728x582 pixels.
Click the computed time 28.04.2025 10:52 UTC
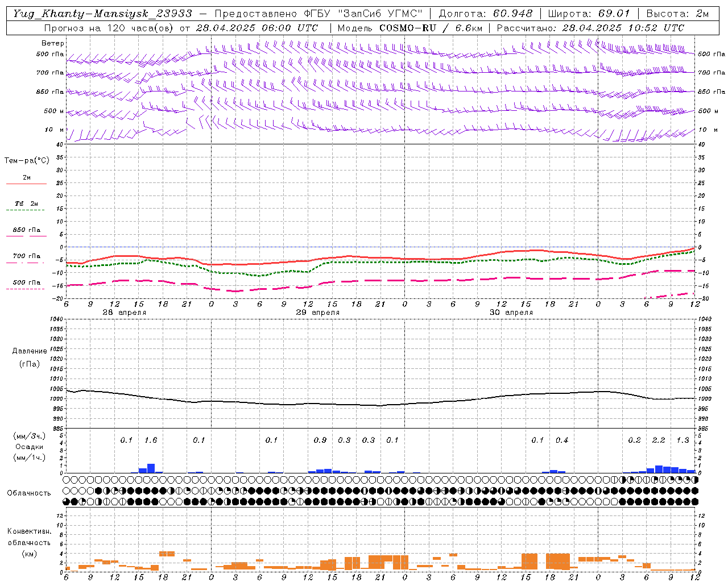point(623,28)
